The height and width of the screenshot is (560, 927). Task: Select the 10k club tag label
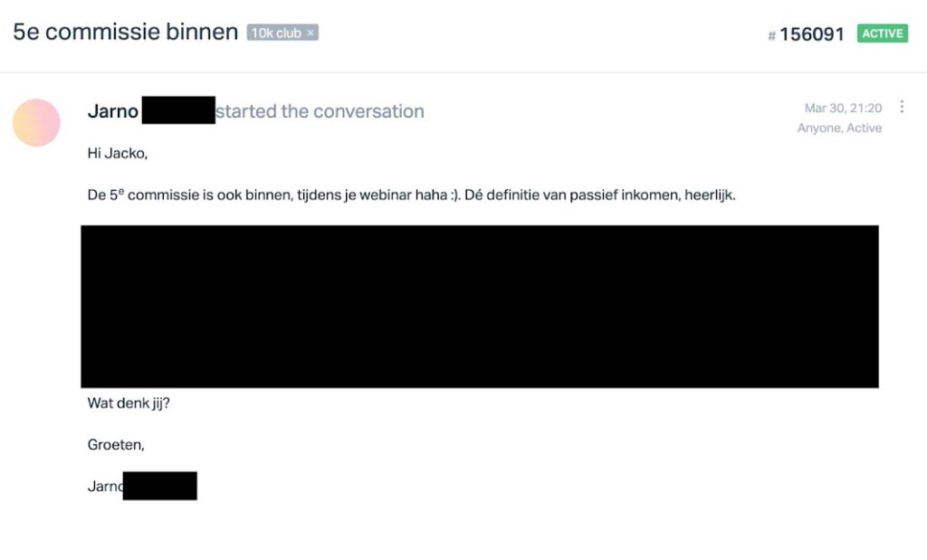click(x=276, y=33)
